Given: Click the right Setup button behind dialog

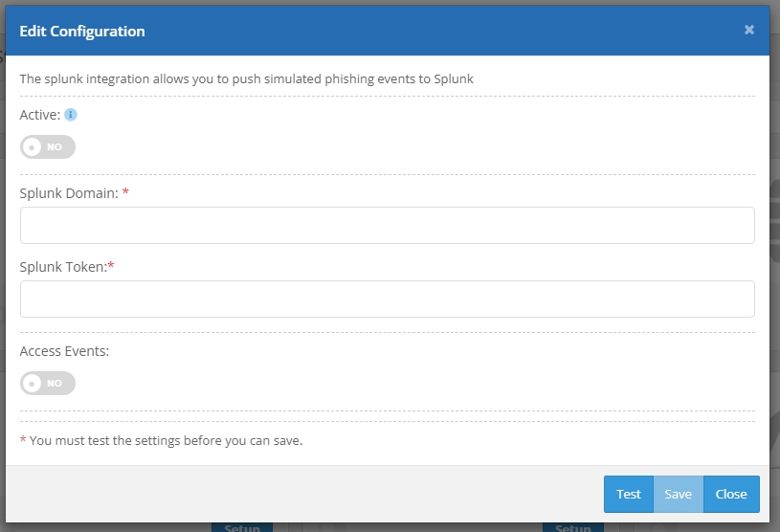Looking at the screenshot, I should 572,527.
